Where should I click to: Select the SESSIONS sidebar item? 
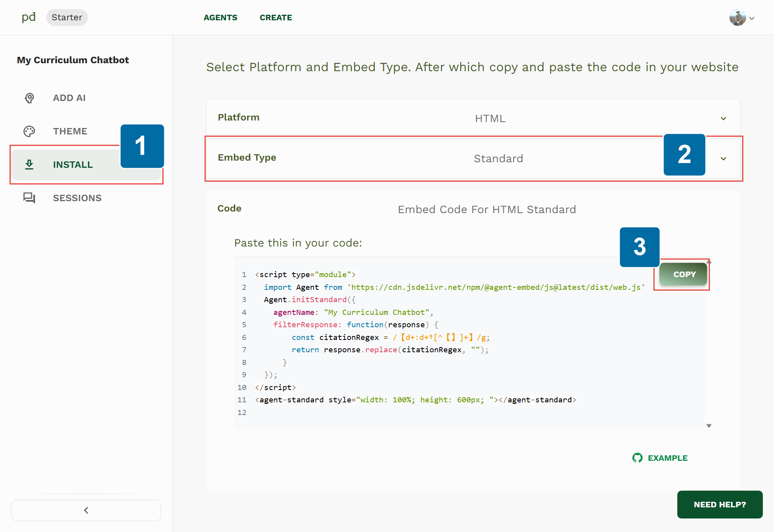click(x=77, y=198)
